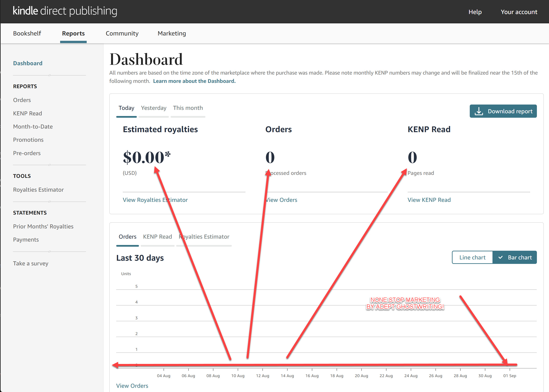Click the Bar chart checkmark icon

pos(501,258)
